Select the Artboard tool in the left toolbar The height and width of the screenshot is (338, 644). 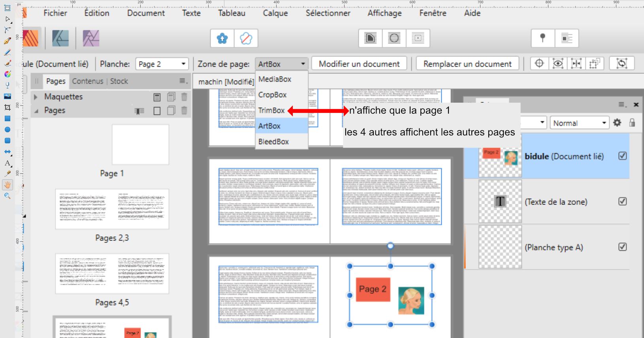[x=7, y=8]
